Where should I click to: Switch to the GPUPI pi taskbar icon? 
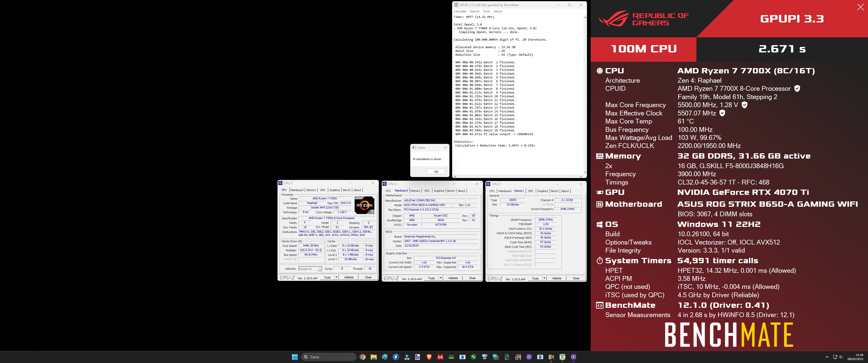point(562,357)
